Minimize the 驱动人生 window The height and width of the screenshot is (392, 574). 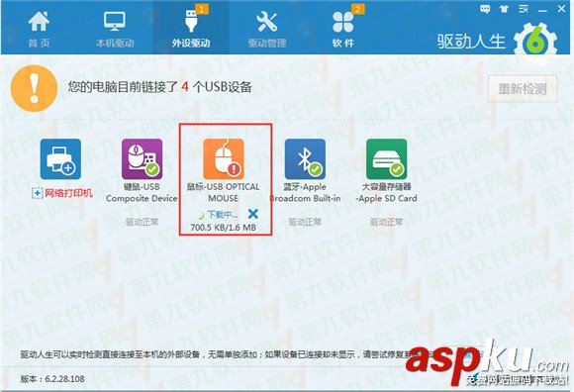click(x=542, y=10)
